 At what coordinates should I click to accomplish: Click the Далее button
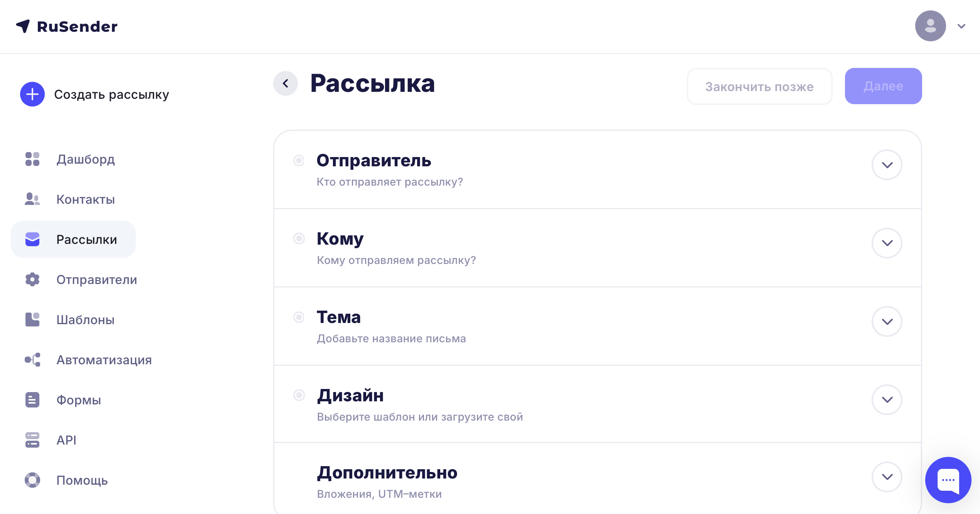click(x=883, y=86)
